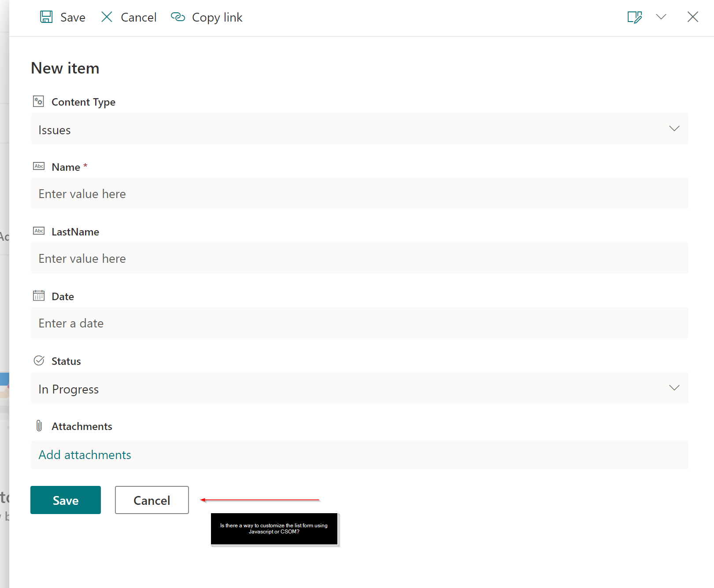
Task: Click the outlined Cancel button
Action: coord(152,500)
